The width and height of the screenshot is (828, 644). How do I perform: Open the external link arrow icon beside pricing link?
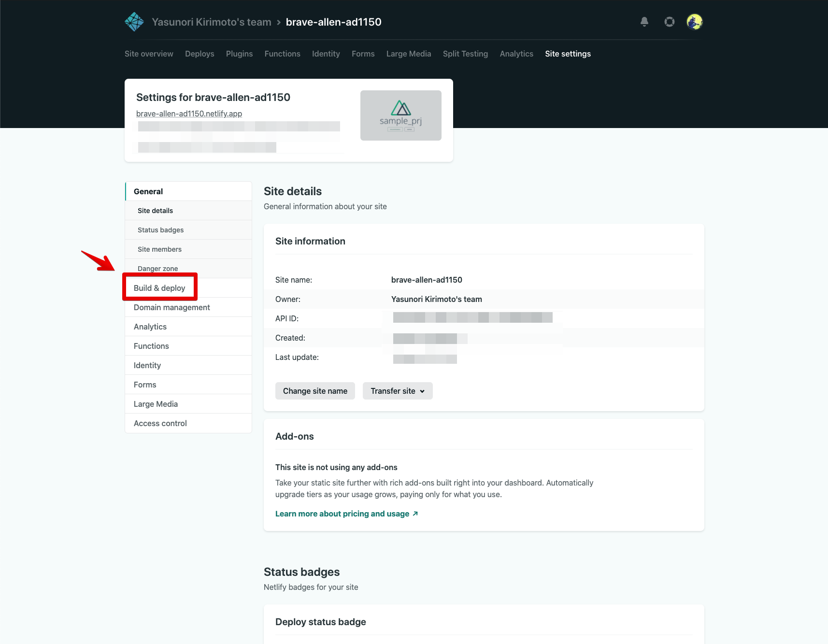point(415,514)
